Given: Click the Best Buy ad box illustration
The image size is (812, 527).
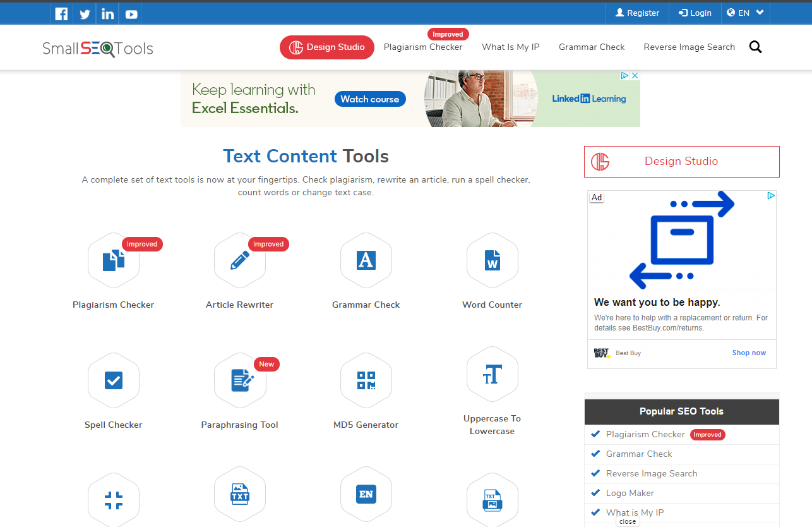Looking at the screenshot, I should (x=682, y=240).
